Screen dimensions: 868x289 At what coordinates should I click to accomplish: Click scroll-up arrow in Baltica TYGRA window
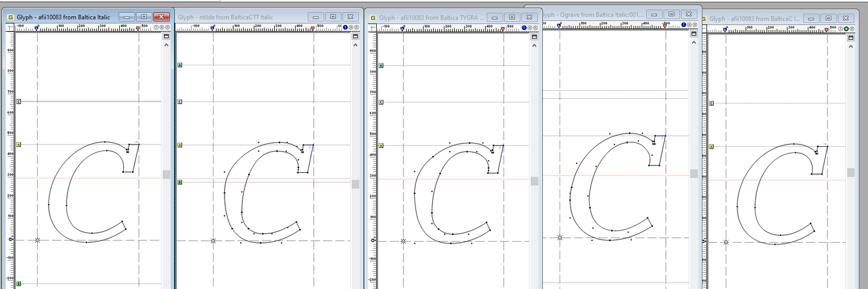click(x=534, y=45)
